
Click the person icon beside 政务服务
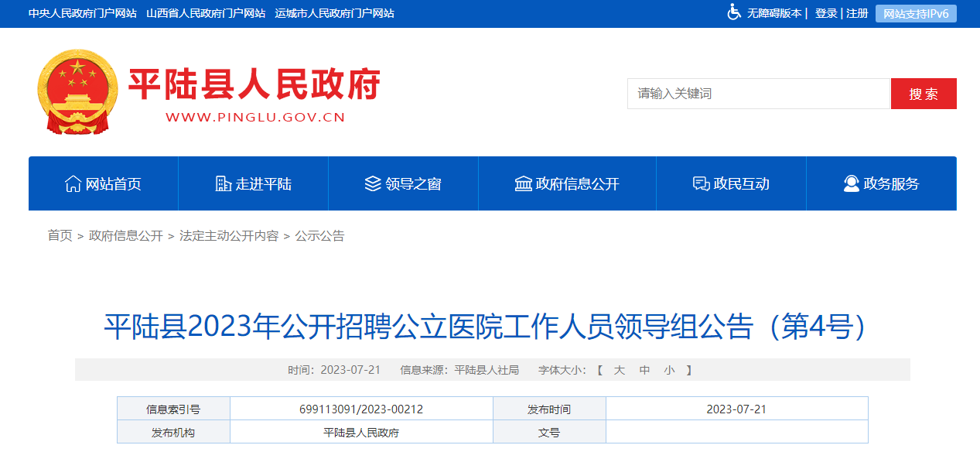(x=852, y=184)
